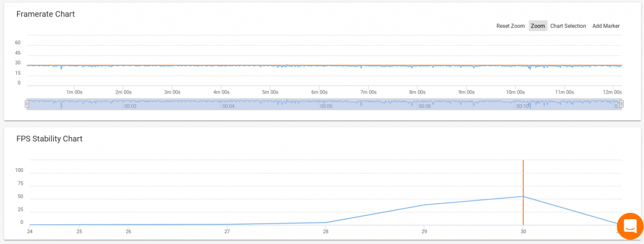The image size is (644, 244).
Task: Click the 50 y-axis label in Stability Chart
Action: pos(20,196)
